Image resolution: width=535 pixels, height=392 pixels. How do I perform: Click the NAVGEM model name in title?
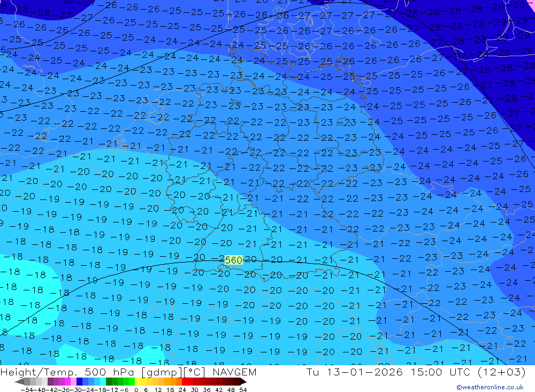click(x=234, y=372)
